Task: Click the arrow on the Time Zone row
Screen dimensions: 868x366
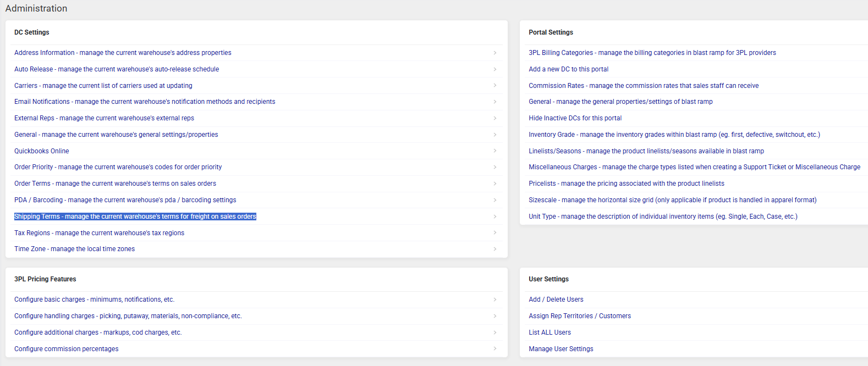Action: click(495, 249)
